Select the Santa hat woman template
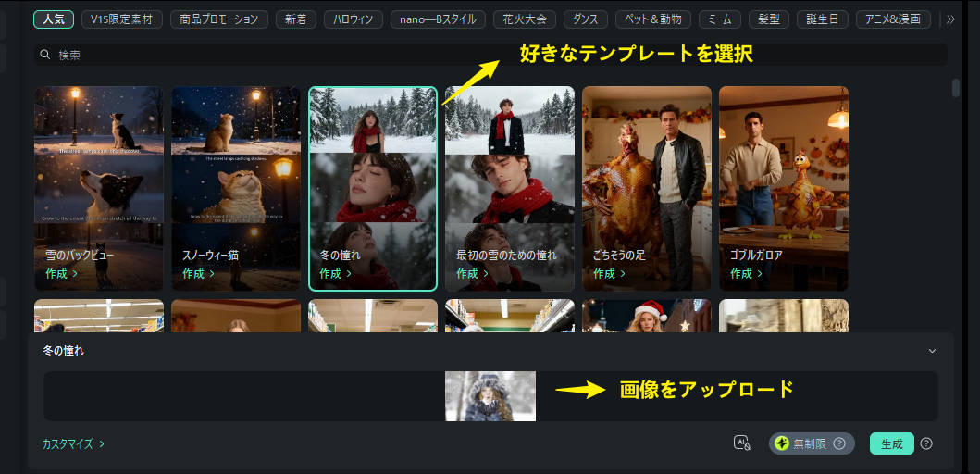This screenshot has height=474, width=980. click(x=646, y=316)
